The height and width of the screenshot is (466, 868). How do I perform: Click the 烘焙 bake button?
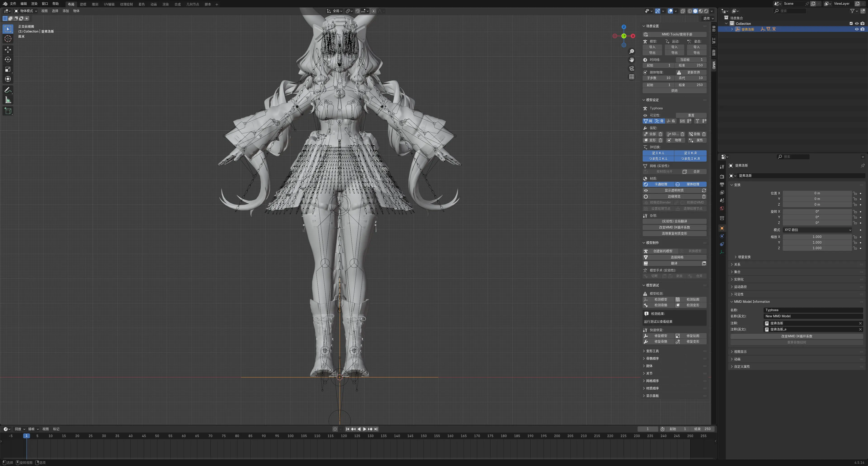pyautogui.click(x=675, y=91)
